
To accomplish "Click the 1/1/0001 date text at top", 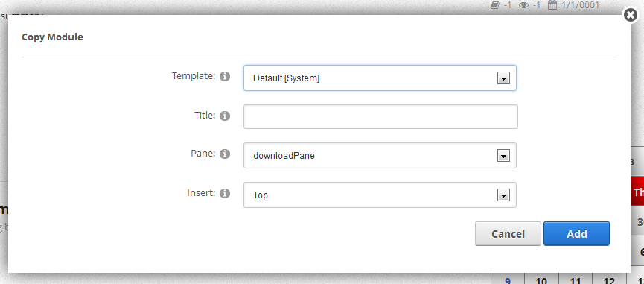I will coord(580,5).
